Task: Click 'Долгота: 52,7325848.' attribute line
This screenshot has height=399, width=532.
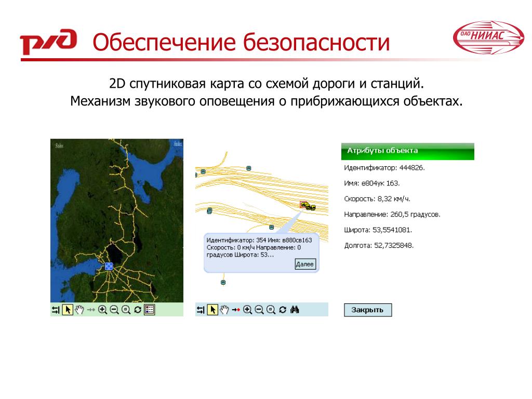Action: (x=379, y=246)
